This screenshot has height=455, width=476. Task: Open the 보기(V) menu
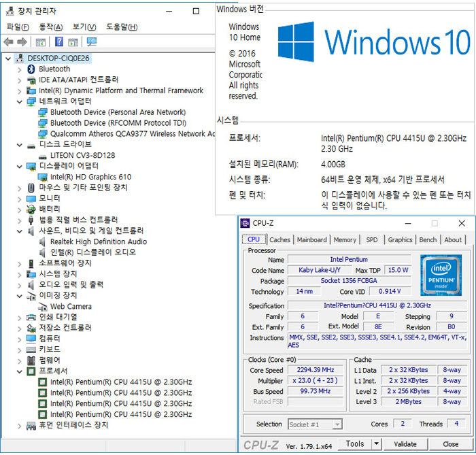pos(84,27)
